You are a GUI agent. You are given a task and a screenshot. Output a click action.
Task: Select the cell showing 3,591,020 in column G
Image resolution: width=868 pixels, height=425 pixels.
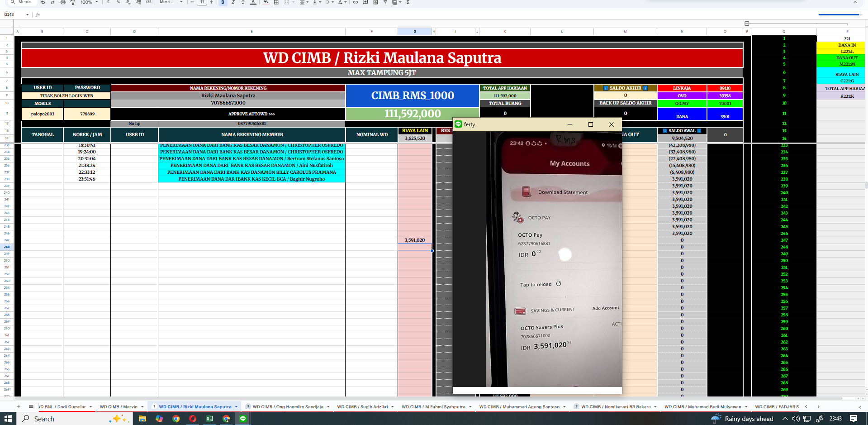pyautogui.click(x=415, y=240)
